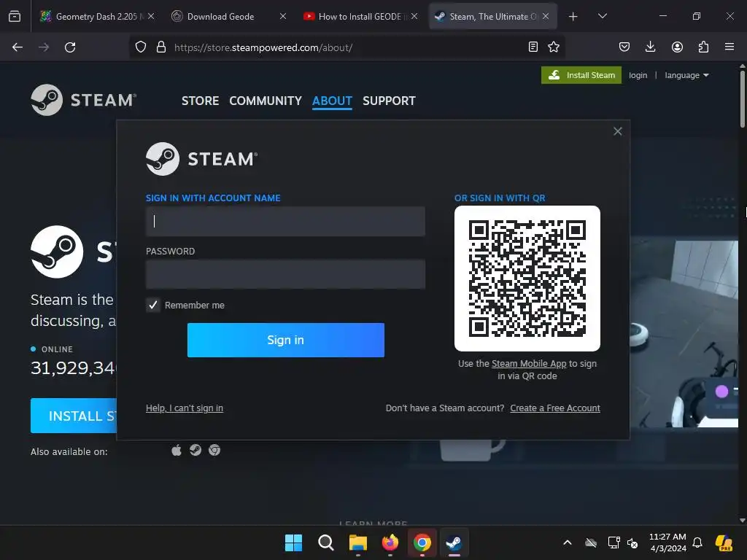The image size is (747, 560).
Task: Reload the current page
Action: click(70, 47)
